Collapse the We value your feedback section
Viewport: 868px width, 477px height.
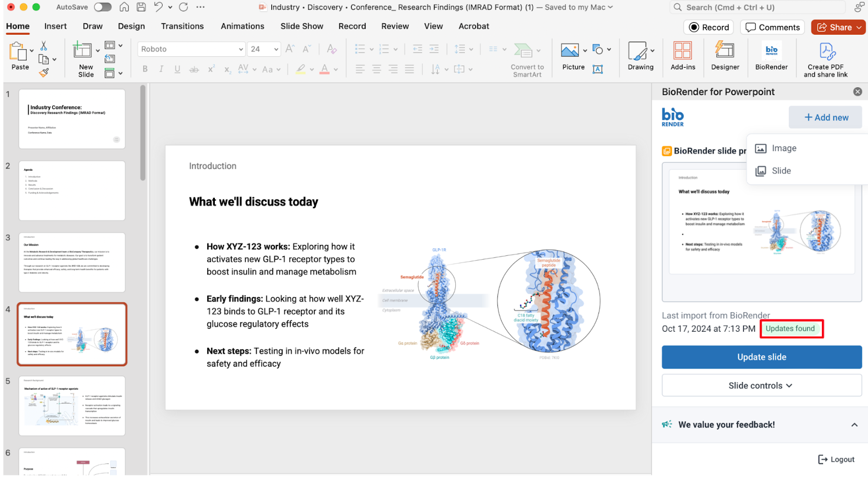[854, 425]
